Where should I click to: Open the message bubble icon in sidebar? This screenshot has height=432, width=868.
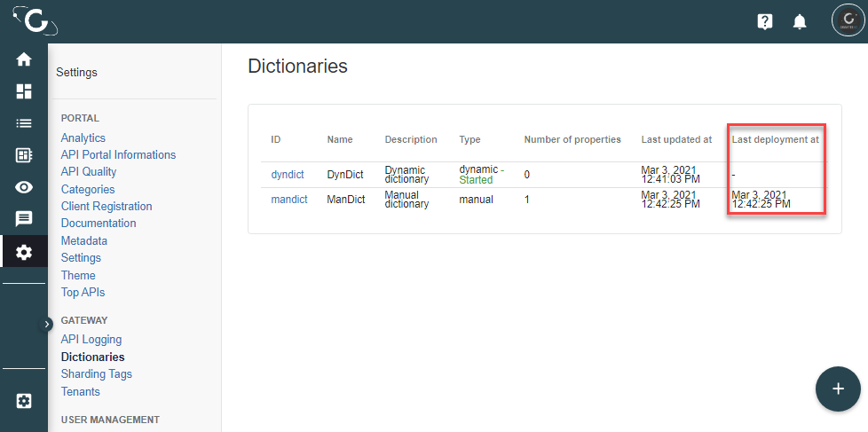24,219
